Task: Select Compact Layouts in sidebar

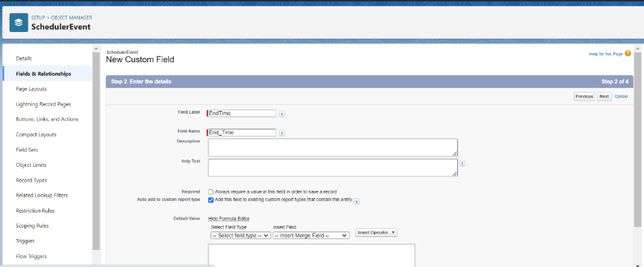Action: [36, 134]
